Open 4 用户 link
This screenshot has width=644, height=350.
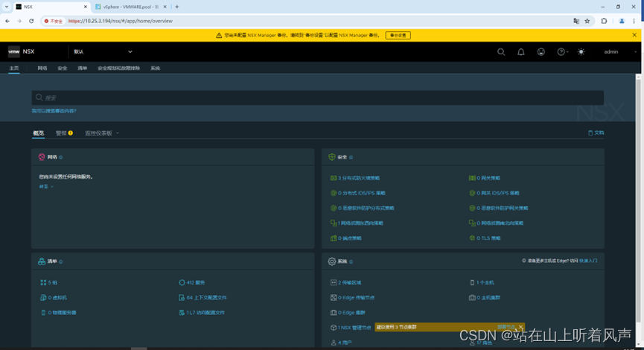(x=345, y=343)
